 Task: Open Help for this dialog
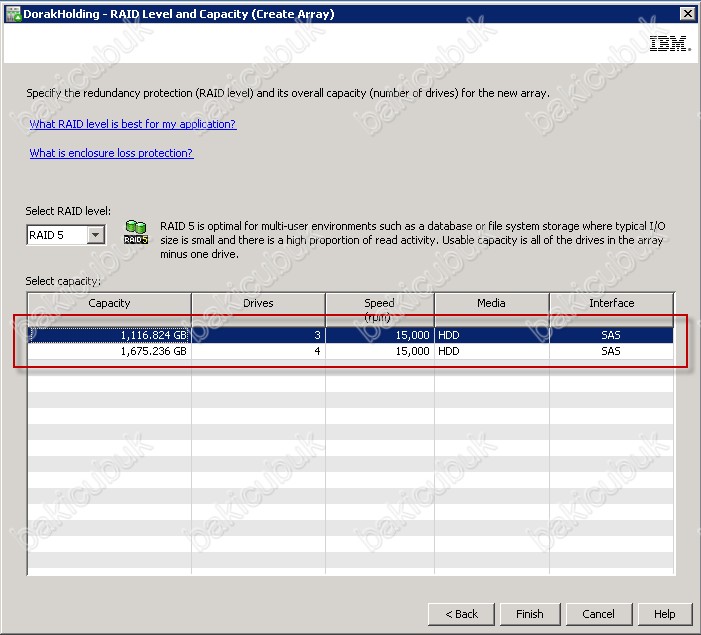click(x=665, y=614)
